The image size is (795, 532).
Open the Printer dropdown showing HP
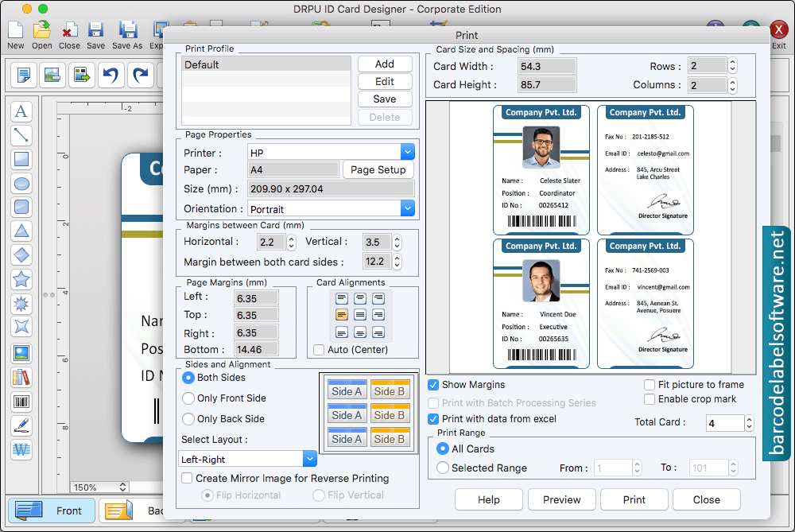[408, 152]
